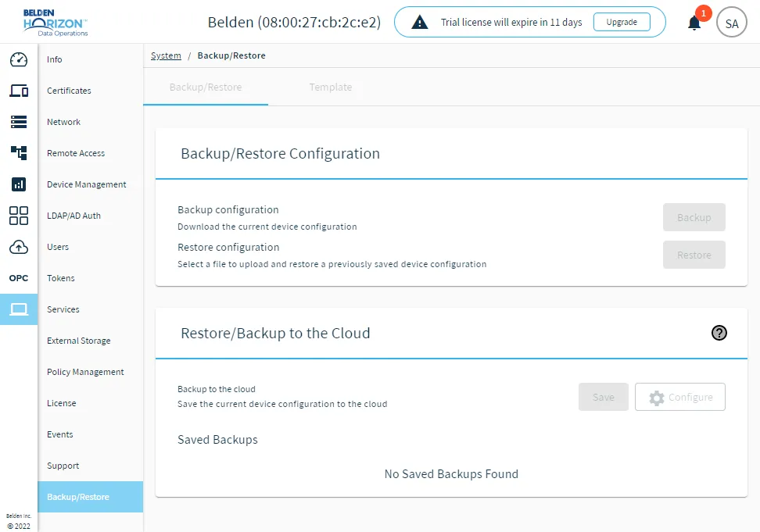Open Network in the system menu
The width and height of the screenshot is (760, 532).
(x=90, y=122)
